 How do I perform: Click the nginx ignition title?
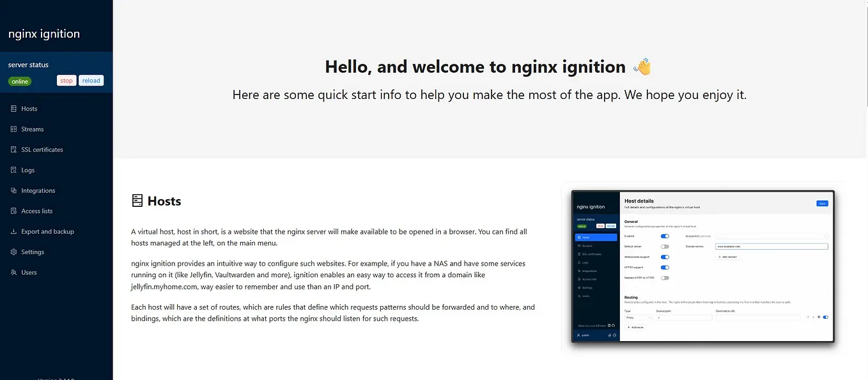pos(43,33)
